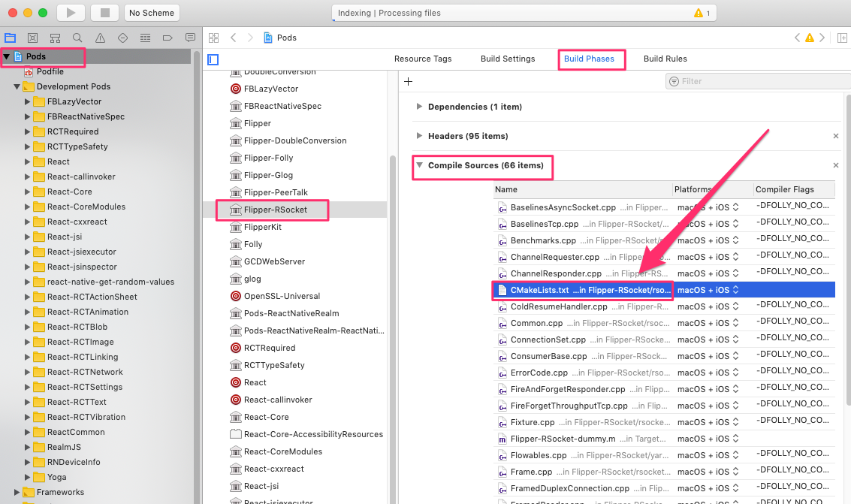Click the jump bar warning triangle icon
This screenshot has height=504, width=851.
pos(809,38)
